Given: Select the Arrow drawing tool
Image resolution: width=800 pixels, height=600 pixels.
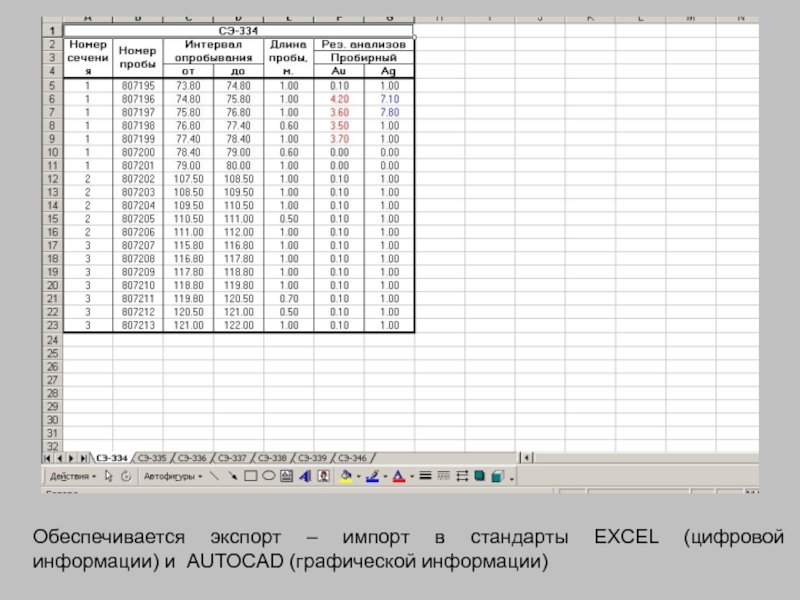Looking at the screenshot, I should 233,477.
